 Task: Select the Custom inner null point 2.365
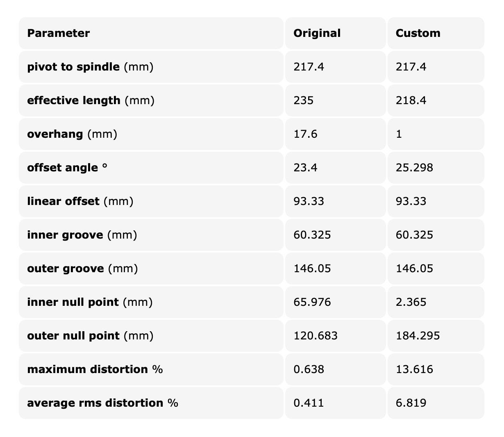(411, 302)
